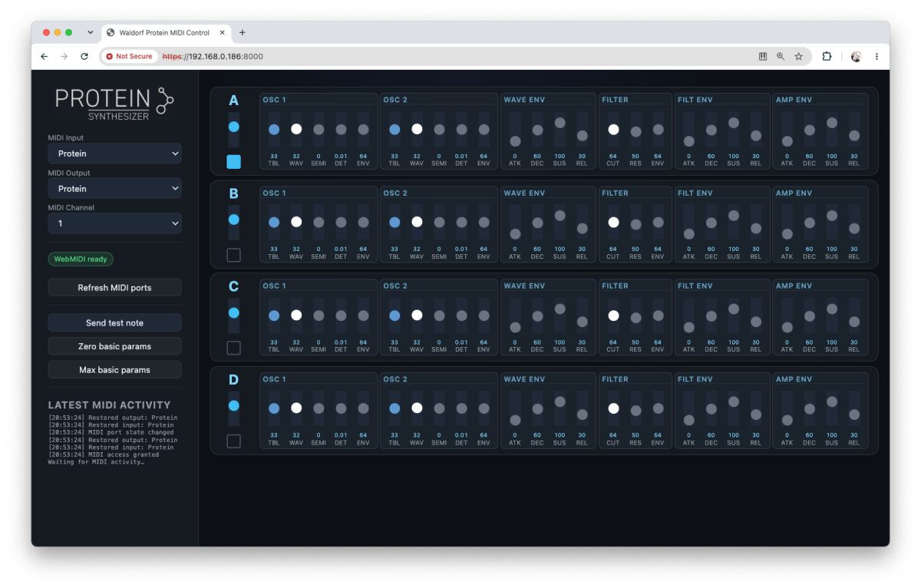
Task: Open new browser tab with plus
Action: click(x=243, y=32)
